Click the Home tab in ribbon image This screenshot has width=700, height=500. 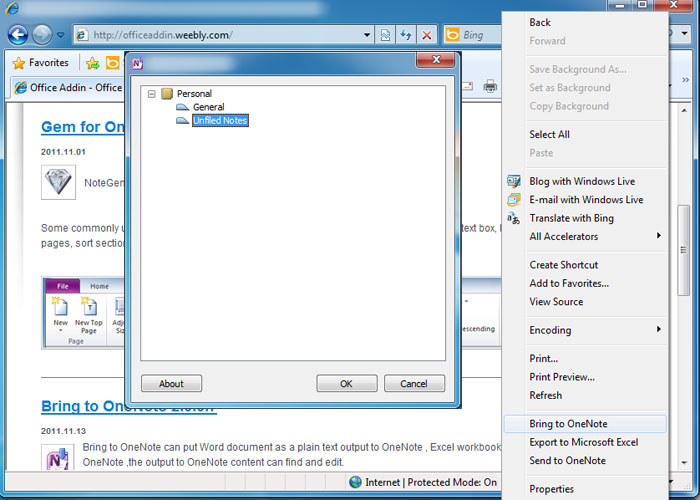point(99,286)
